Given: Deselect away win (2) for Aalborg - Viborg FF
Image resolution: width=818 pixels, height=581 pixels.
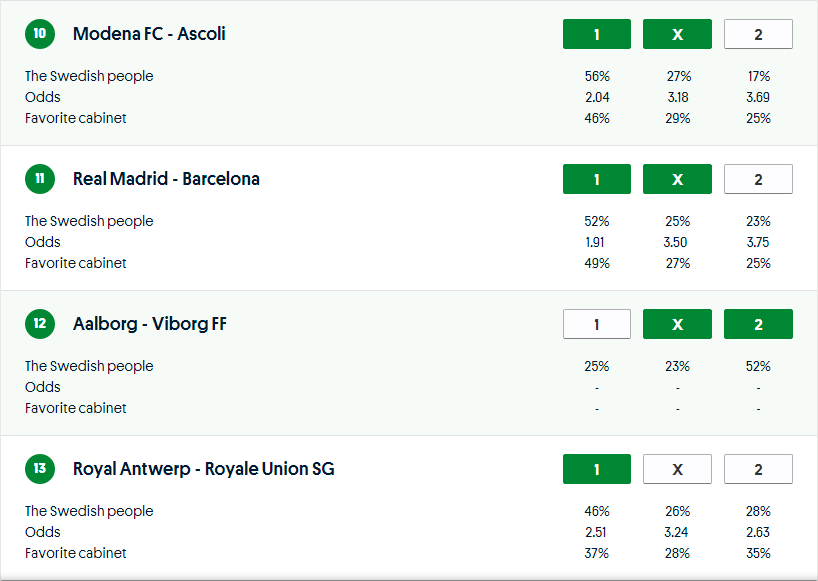Looking at the screenshot, I should (758, 324).
